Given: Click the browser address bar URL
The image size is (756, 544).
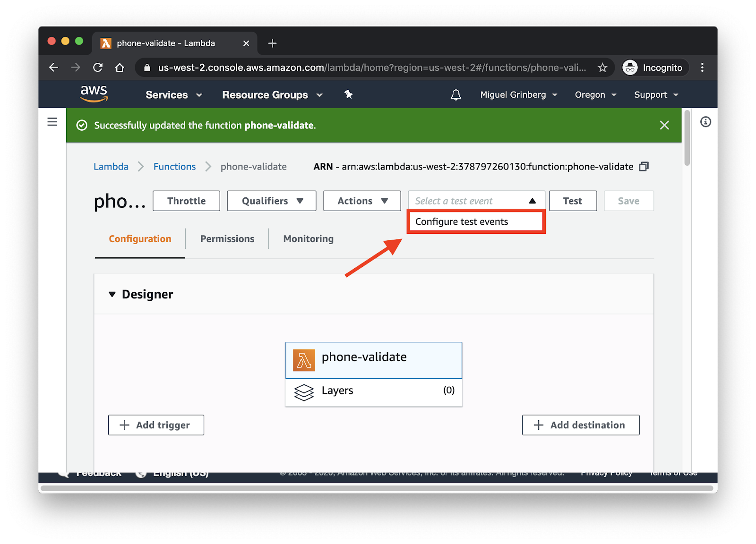Looking at the screenshot, I should [x=372, y=68].
